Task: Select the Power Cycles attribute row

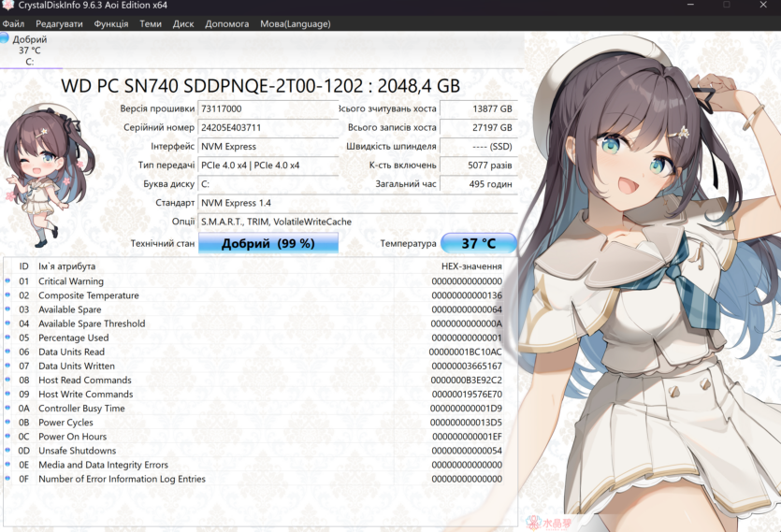Action: click(x=254, y=423)
